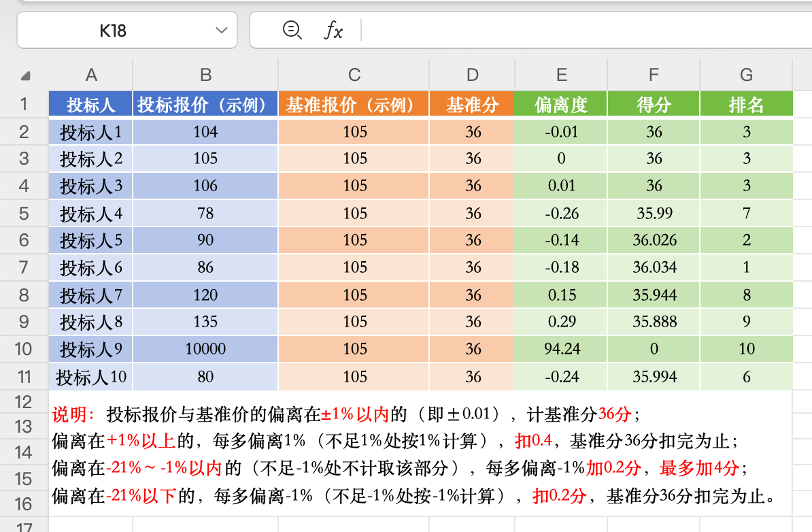
Task: Click score cell 35.994
Action: pyautogui.click(x=654, y=377)
